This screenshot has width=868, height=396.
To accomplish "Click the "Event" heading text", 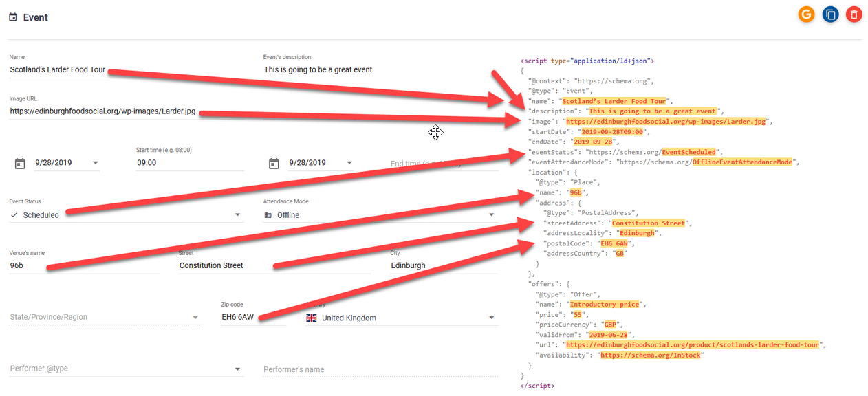I will pos(36,17).
